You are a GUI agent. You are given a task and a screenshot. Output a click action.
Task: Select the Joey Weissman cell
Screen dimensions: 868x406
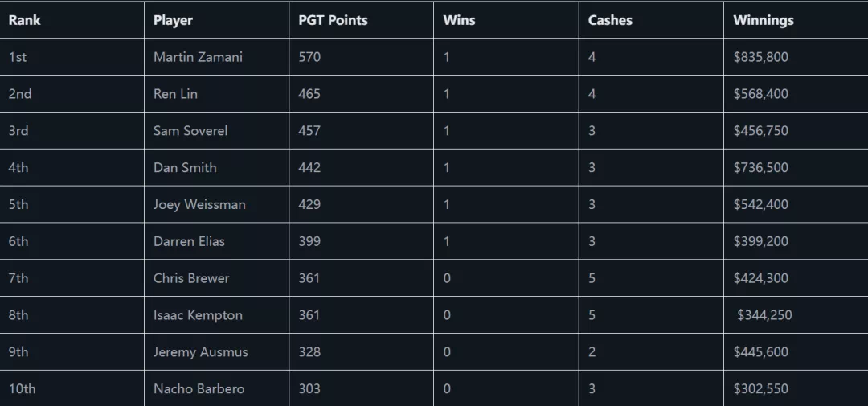coord(199,204)
